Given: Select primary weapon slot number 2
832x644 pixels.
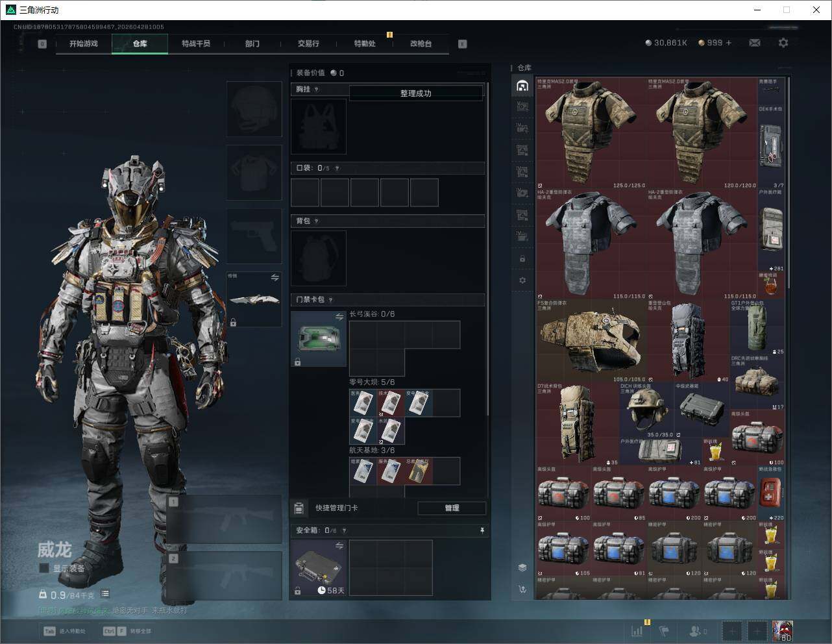Looking at the screenshot, I should 224,575.
